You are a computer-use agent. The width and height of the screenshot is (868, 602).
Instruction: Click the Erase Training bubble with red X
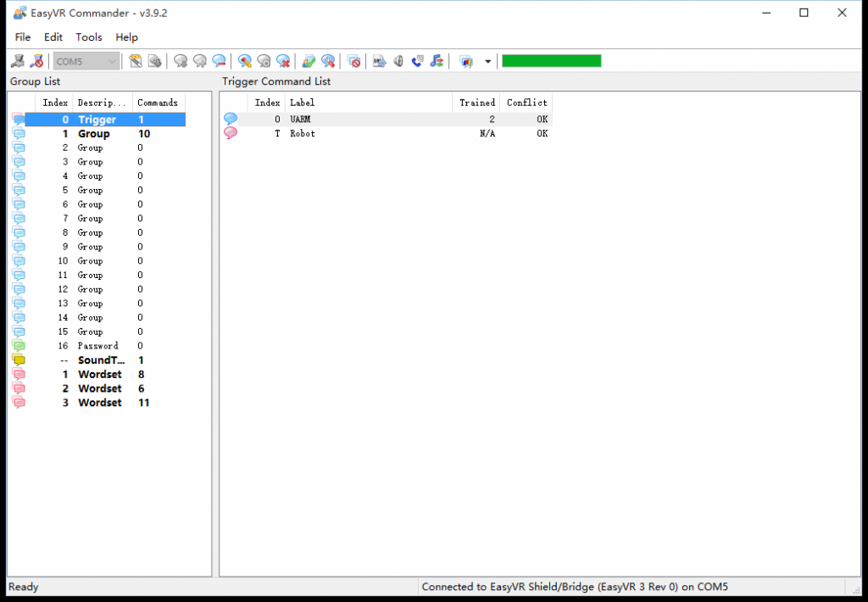[x=283, y=61]
